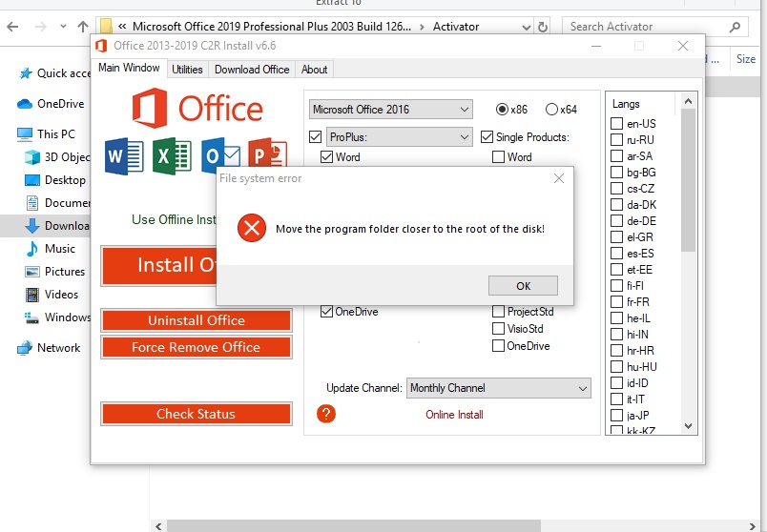Screen dimensions: 767x532
Task: Click the Up arrow navigation icon
Action: (x=83, y=27)
